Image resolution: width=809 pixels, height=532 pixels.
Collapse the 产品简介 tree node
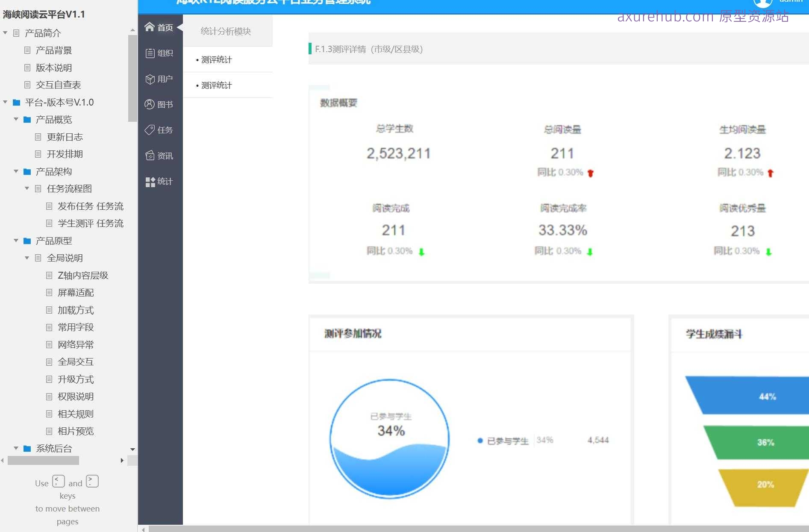5,33
